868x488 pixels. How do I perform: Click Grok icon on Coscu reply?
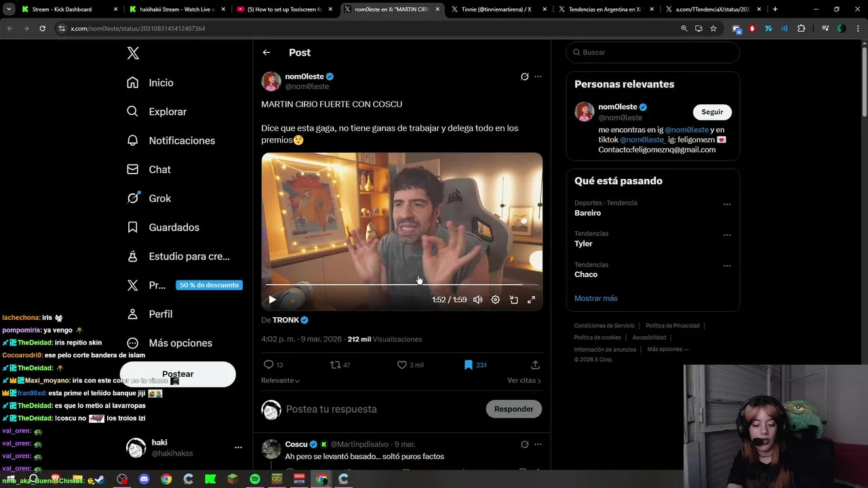click(x=524, y=445)
